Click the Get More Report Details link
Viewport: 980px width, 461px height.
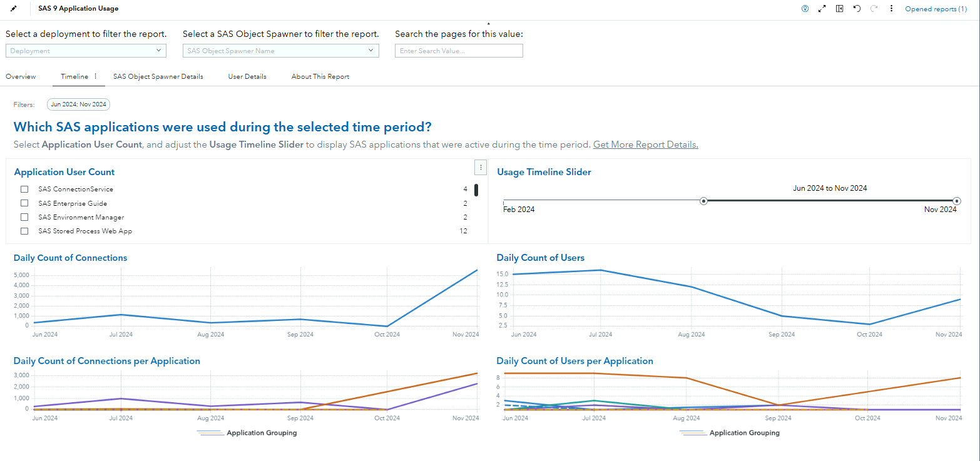(x=645, y=144)
